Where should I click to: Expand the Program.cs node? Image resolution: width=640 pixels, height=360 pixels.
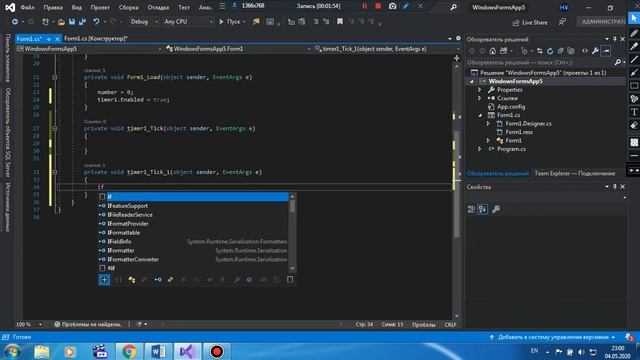[480, 149]
